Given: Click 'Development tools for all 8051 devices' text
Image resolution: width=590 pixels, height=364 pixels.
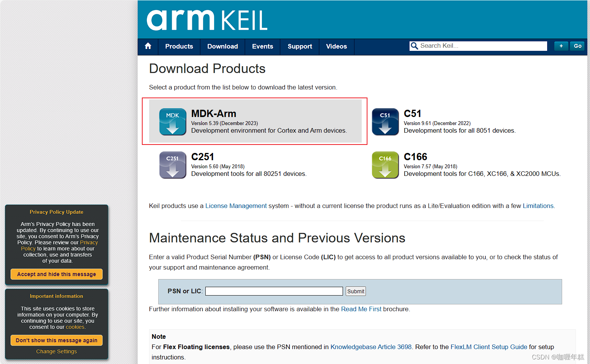Looking at the screenshot, I should click(x=460, y=130).
